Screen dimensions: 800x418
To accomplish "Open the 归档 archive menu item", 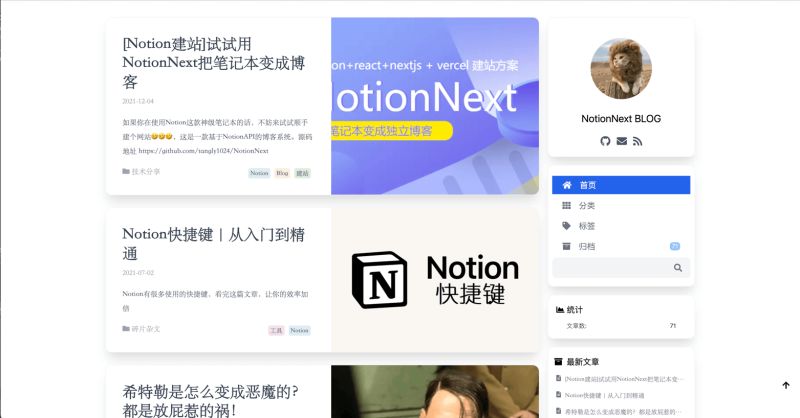I will 621,246.
